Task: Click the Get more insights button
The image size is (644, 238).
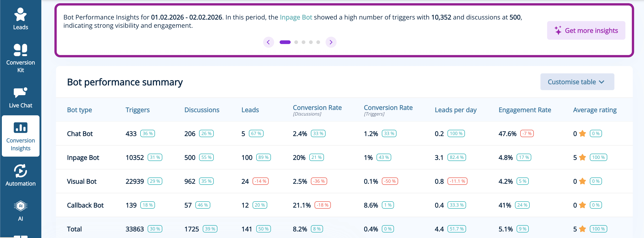Action: 586,30
